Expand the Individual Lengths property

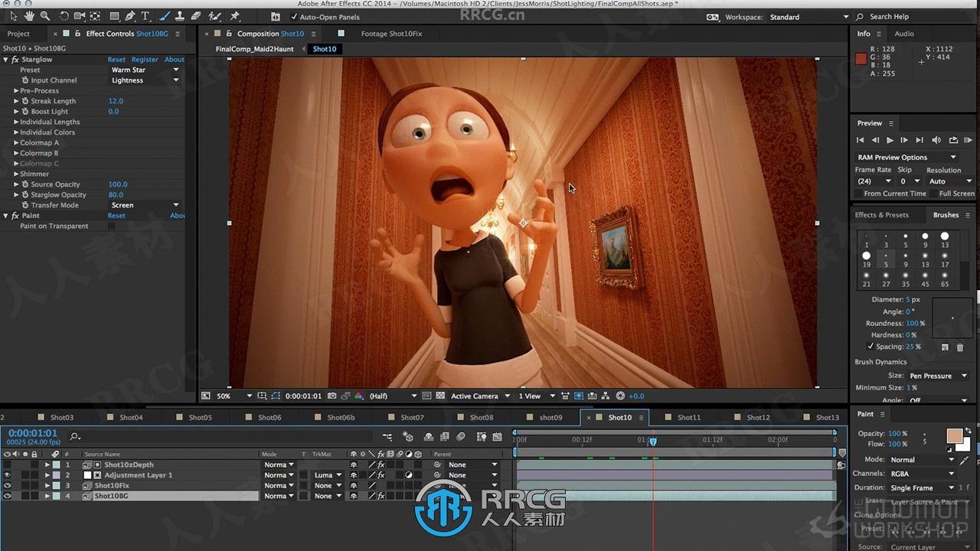16,122
